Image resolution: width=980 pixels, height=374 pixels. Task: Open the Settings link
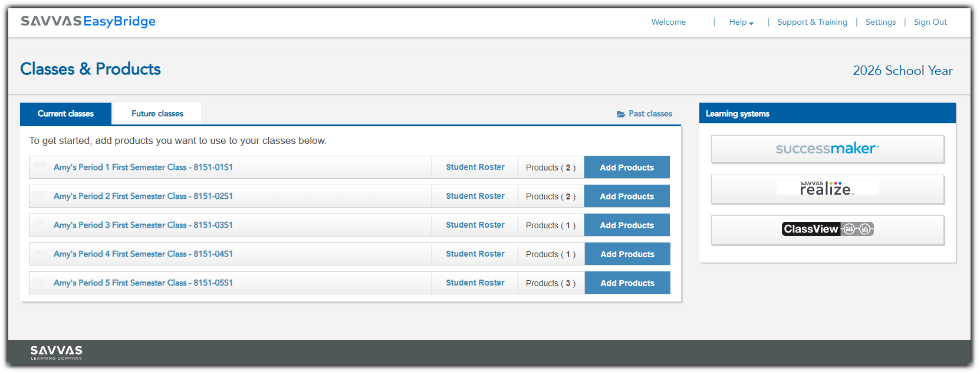(880, 22)
